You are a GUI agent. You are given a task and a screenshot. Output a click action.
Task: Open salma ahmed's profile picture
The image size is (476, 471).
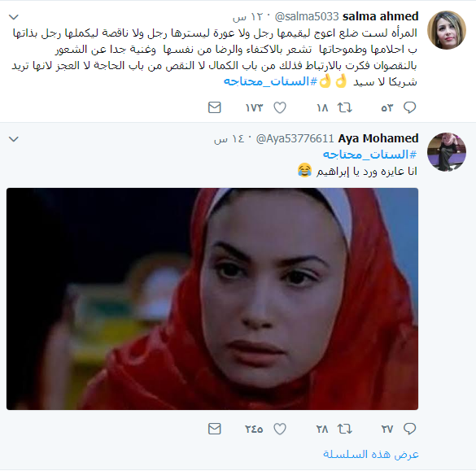pos(447,30)
